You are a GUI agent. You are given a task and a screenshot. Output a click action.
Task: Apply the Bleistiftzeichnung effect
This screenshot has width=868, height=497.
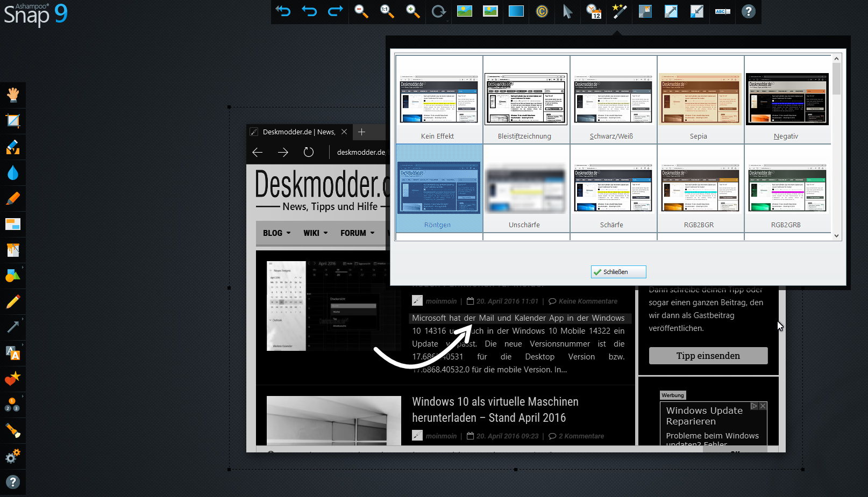click(526, 99)
